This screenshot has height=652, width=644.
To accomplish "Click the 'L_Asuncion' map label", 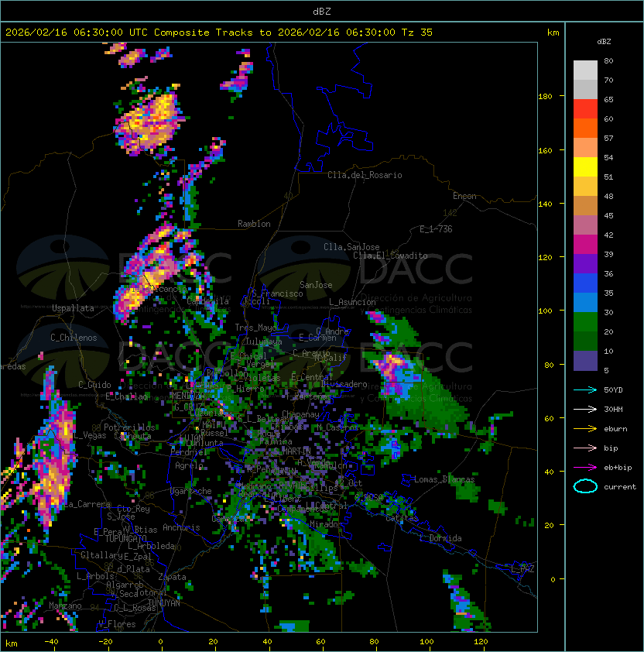I will pyautogui.click(x=352, y=302).
